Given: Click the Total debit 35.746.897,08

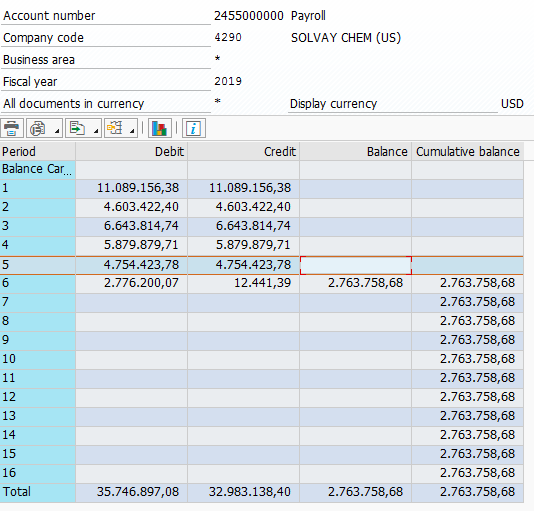Looking at the screenshot, I should tap(138, 492).
